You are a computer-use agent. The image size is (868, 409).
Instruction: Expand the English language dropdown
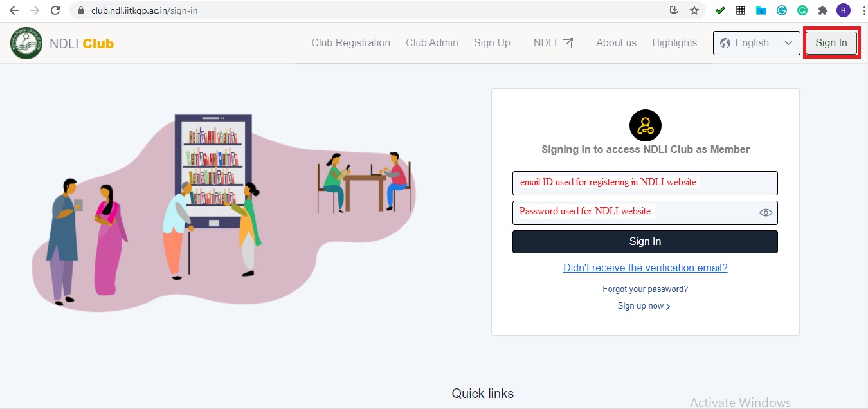click(757, 43)
